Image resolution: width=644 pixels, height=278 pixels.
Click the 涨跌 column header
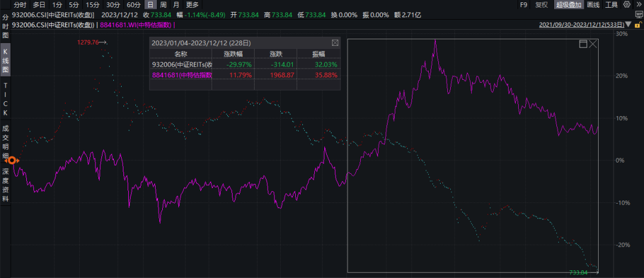pos(275,54)
